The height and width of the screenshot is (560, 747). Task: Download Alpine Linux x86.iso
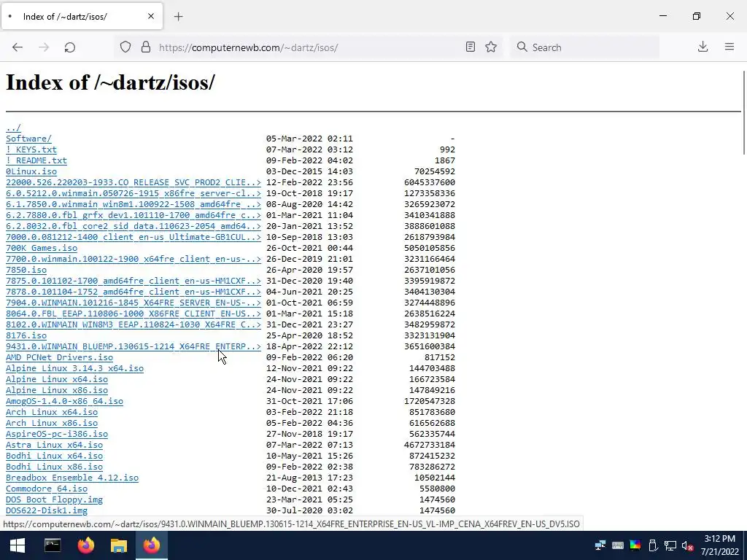coord(57,391)
